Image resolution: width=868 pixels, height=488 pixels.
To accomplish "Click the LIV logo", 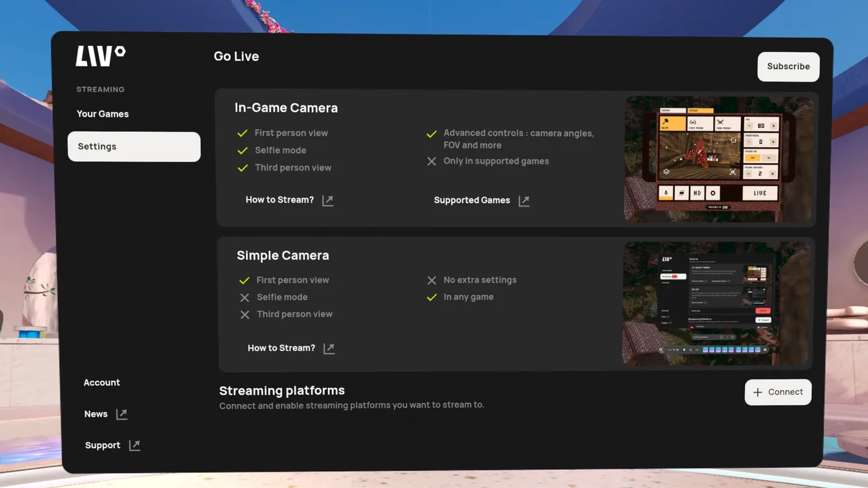I will (x=100, y=56).
